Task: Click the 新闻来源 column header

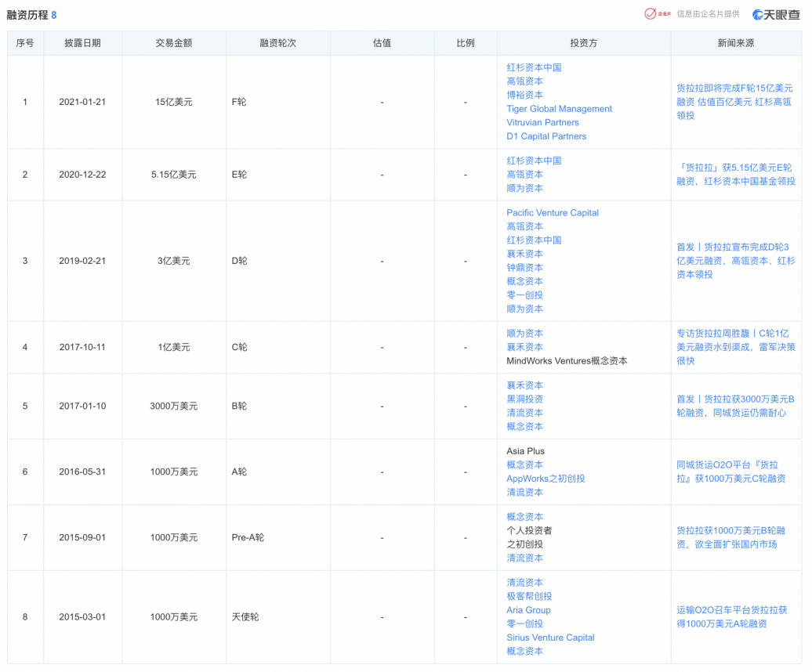Action: (x=736, y=43)
